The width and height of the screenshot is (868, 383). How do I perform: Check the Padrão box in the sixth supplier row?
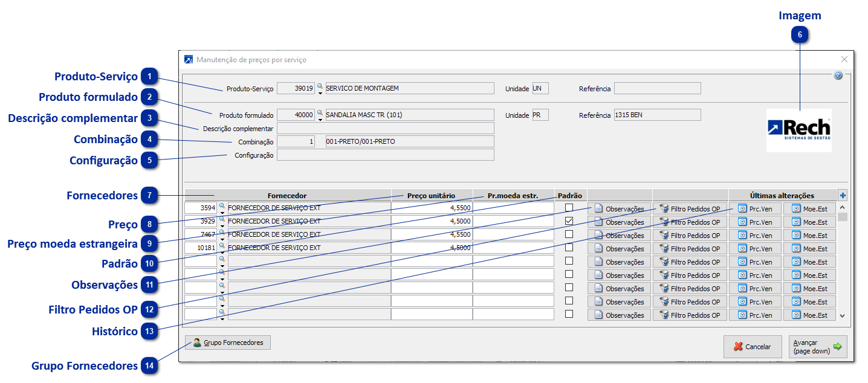[569, 274]
